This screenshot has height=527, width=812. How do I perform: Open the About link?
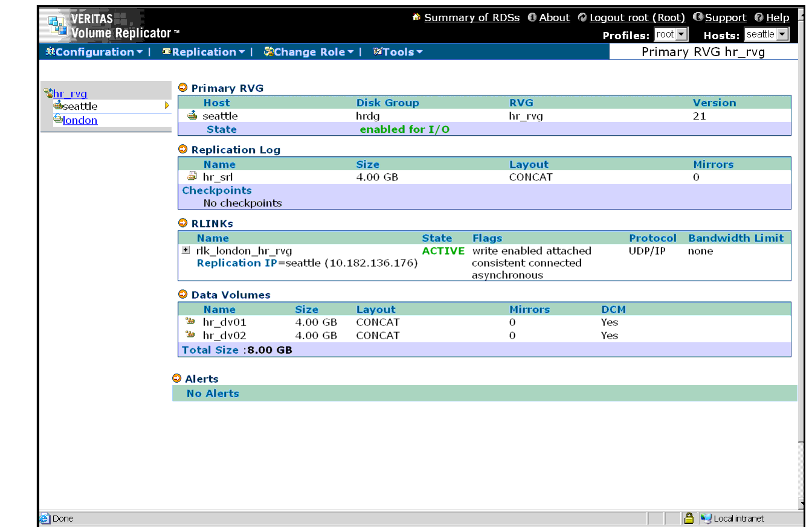pos(555,18)
